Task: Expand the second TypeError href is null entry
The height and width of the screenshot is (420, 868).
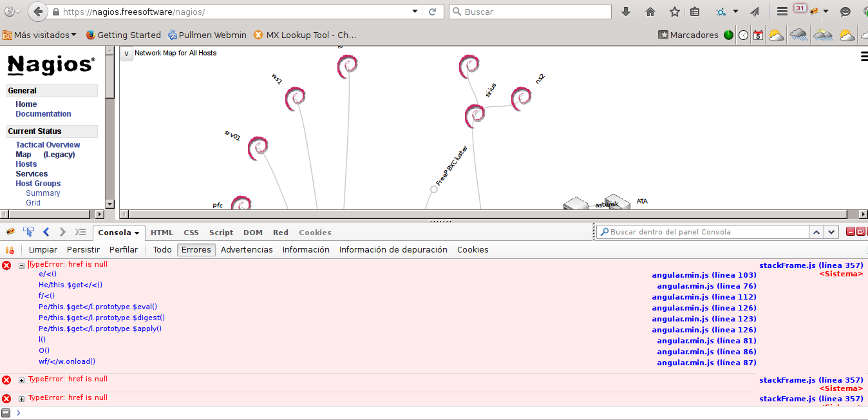Action: (x=21, y=380)
